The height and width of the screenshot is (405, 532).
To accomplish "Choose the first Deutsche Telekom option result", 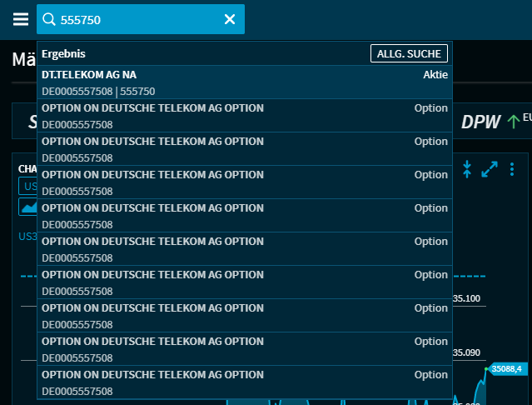I will tap(245, 116).
